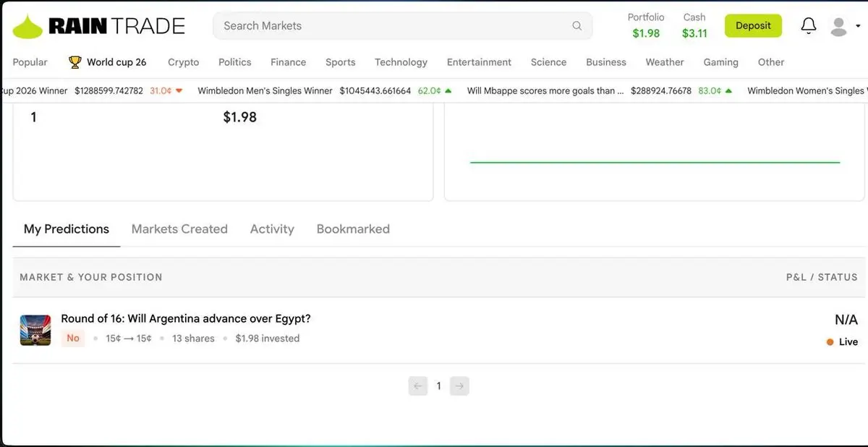Click the search magnifier icon

pos(577,26)
